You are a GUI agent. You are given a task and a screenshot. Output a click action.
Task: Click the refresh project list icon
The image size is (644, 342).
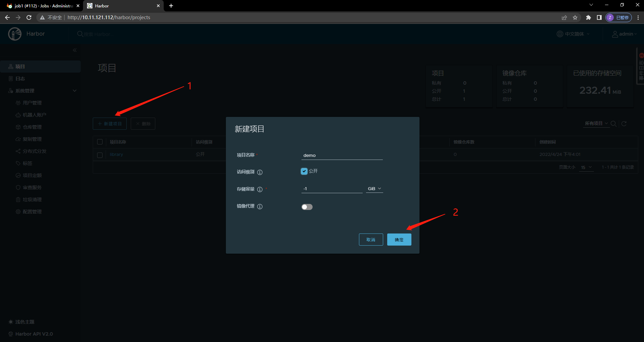click(624, 124)
